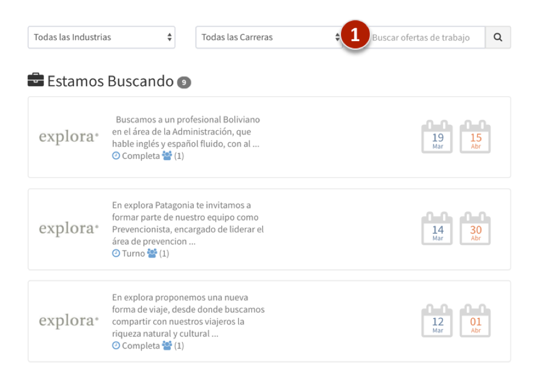540x392 pixels.
Task: Click explora logo in Prevencionista card
Action: click(x=69, y=229)
